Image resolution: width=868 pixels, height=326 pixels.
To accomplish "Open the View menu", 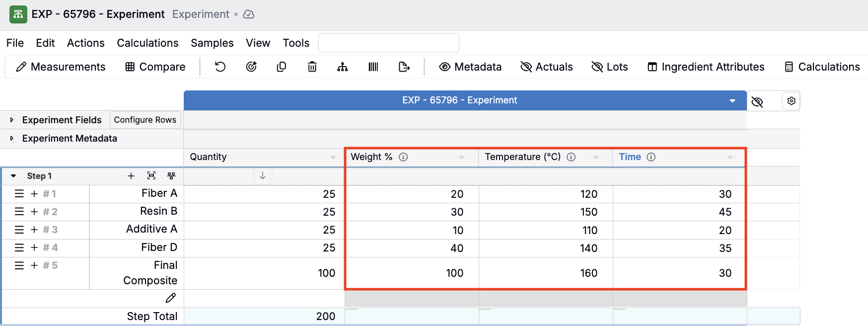I will tap(258, 43).
